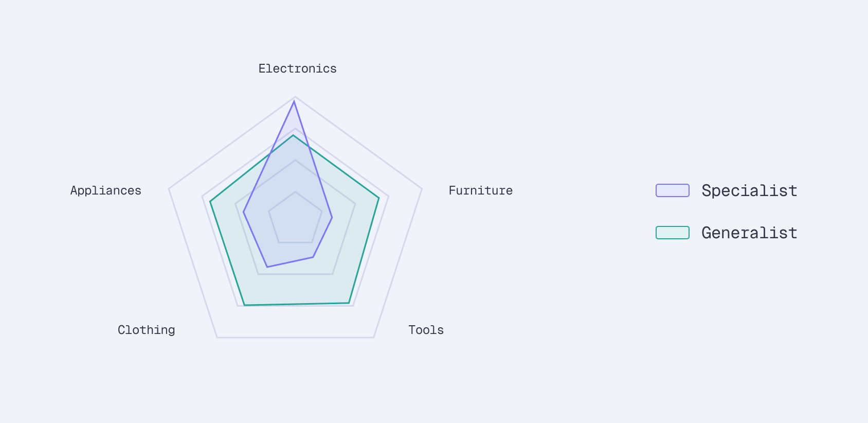Click the Appliances axis label

pos(106,190)
